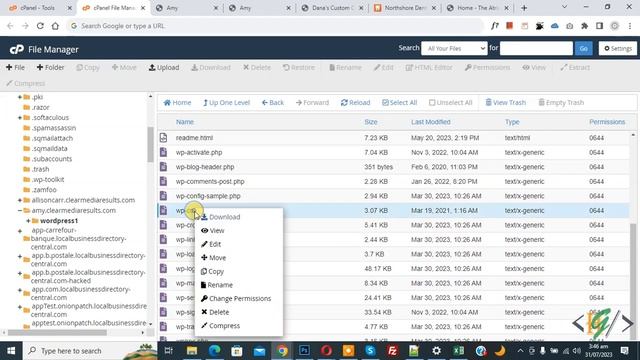Click Unselect All
The image size is (640, 360).
pos(450,102)
